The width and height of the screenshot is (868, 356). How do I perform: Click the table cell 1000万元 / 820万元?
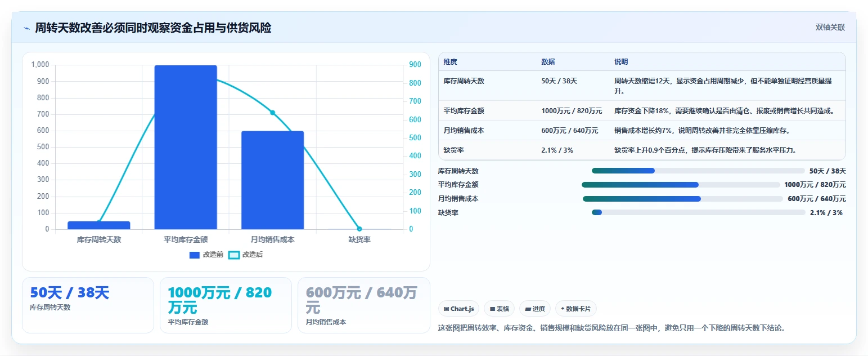click(x=572, y=111)
